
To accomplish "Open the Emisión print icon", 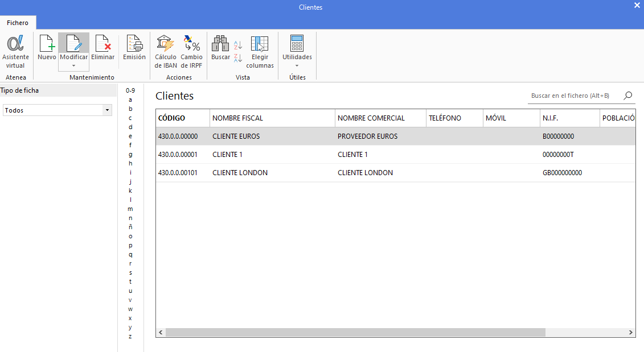I will 134,48.
